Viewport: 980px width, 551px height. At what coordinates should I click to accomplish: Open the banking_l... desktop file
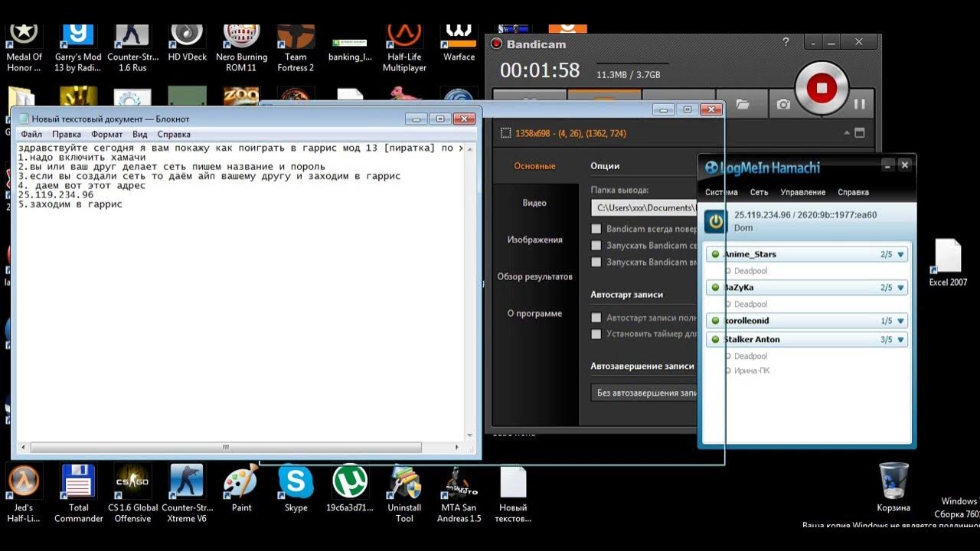pos(350,47)
